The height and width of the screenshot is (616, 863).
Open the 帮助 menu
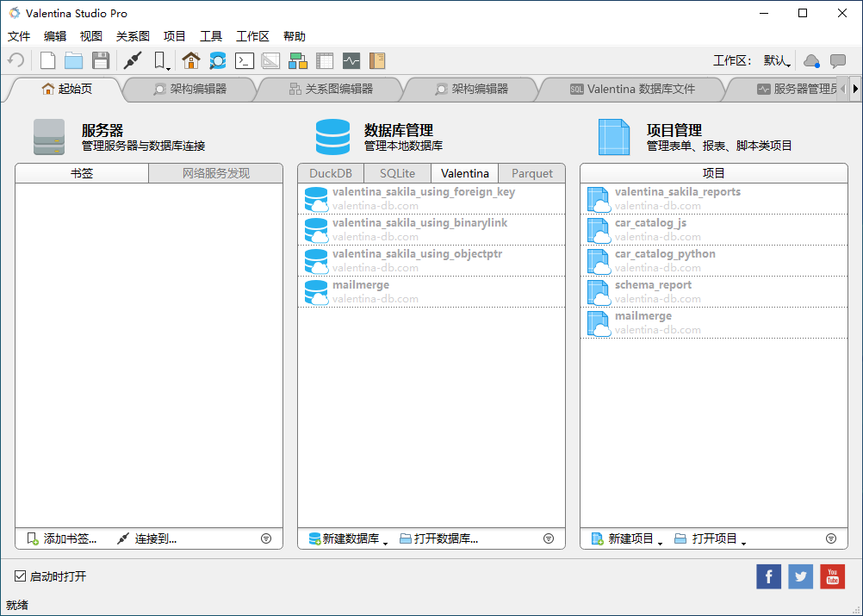point(295,36)
